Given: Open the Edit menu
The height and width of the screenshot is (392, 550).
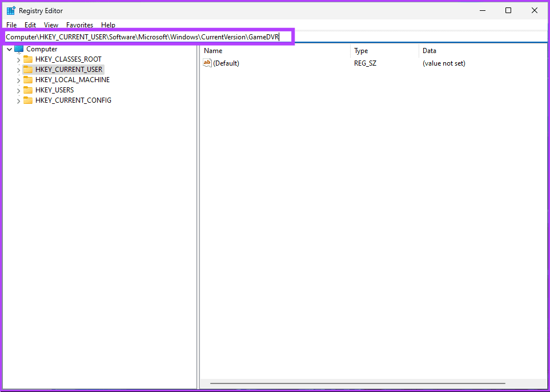Looking at the screenshot, I should pyautogui.click(x=30, y=25).
